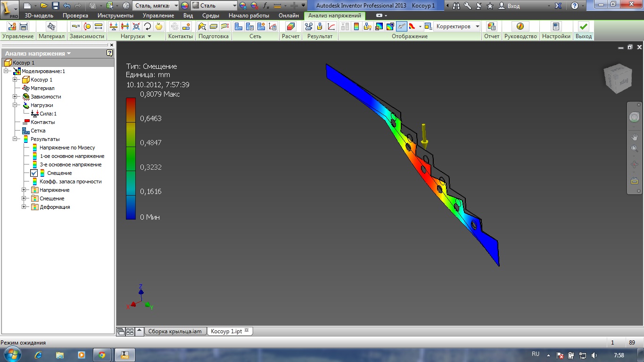Click the Mesh View icon in Сеть
Image resolution: width=644 pixels, height=362 pixels.
click(239, 26)
